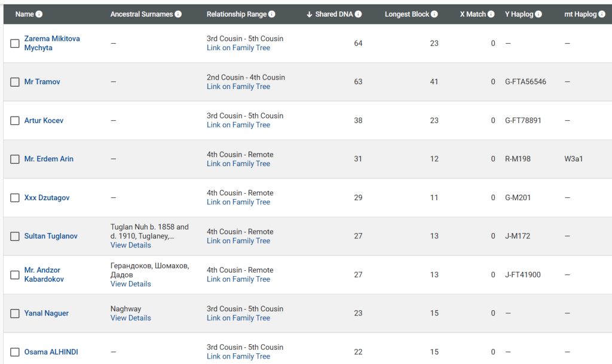Toggle the checkbox for Osama ALHINDI

pyautogui.click(x=15, y=352)
